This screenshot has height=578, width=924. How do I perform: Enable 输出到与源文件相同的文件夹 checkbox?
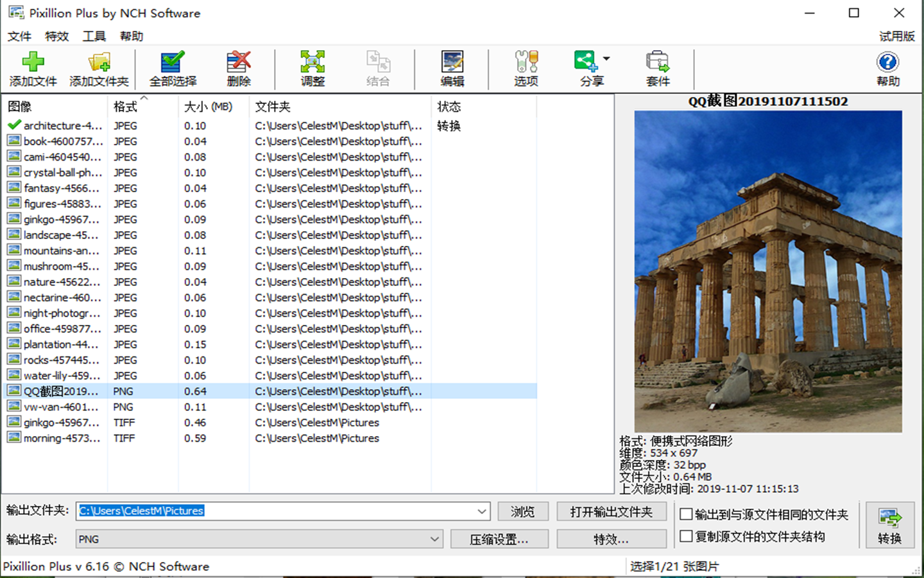[x=686, y=514]
